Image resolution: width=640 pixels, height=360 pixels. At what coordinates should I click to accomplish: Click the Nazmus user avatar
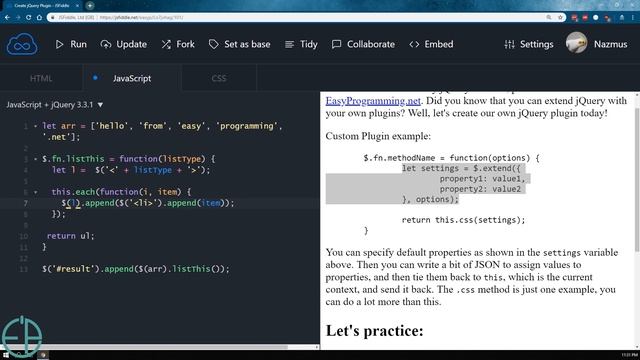coord(576,43)
